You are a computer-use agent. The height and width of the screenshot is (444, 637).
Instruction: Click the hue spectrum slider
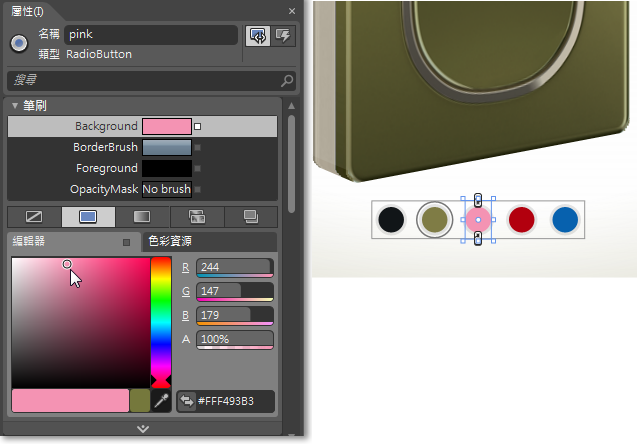(161, 323)
